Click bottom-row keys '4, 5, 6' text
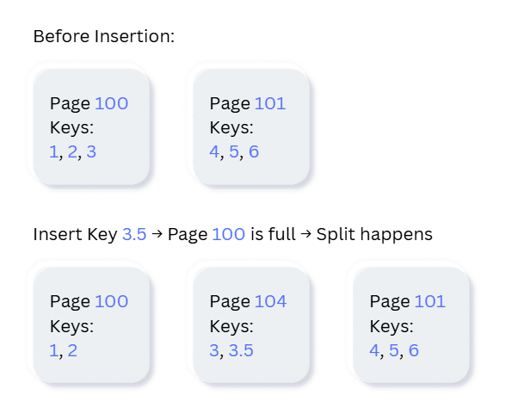 pos(394,350)
